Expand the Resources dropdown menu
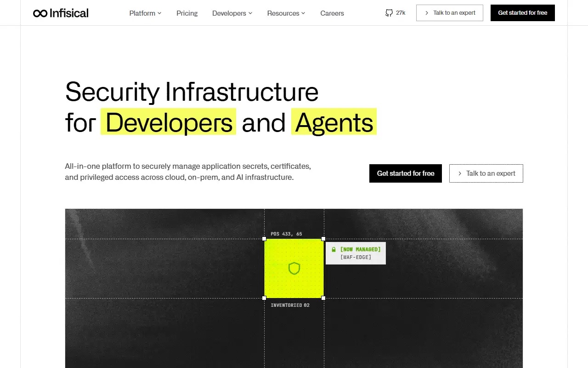The height and width of the screenshot is (368, 588). tap(286, 13)
